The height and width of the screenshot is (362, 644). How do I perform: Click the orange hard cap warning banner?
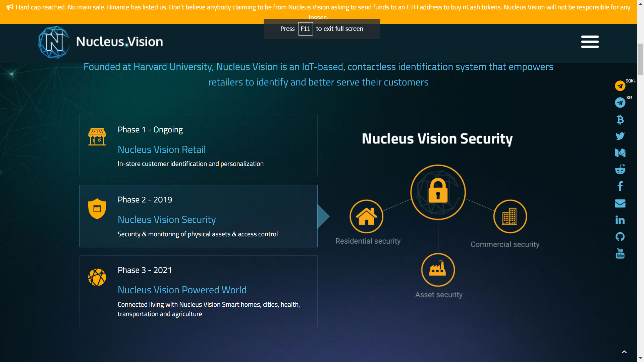click(x=318, y=12)
